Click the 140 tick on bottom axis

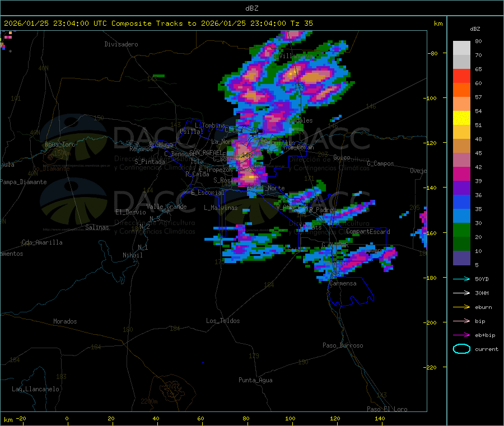click(x=380, y=419)
